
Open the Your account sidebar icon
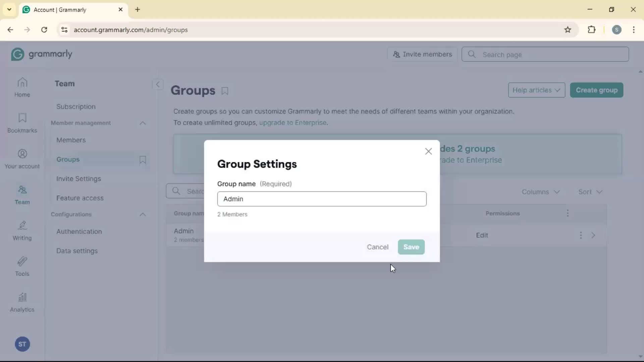(x=22, y=159)
